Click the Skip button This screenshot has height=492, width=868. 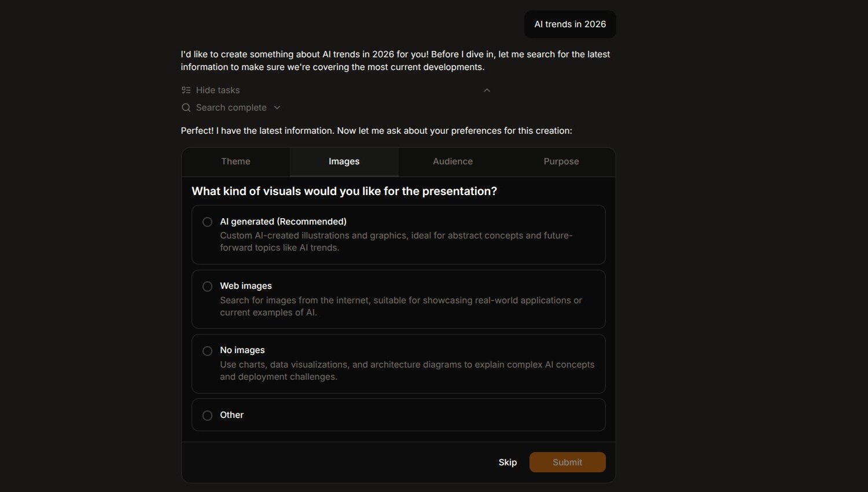click(507, 462)
